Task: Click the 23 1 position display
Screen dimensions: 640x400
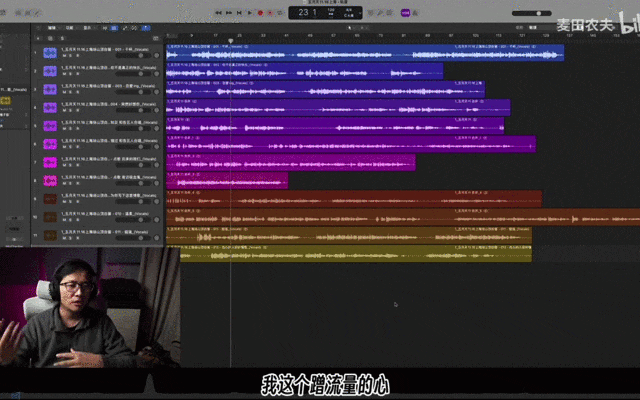Action: tap(308, 13)
